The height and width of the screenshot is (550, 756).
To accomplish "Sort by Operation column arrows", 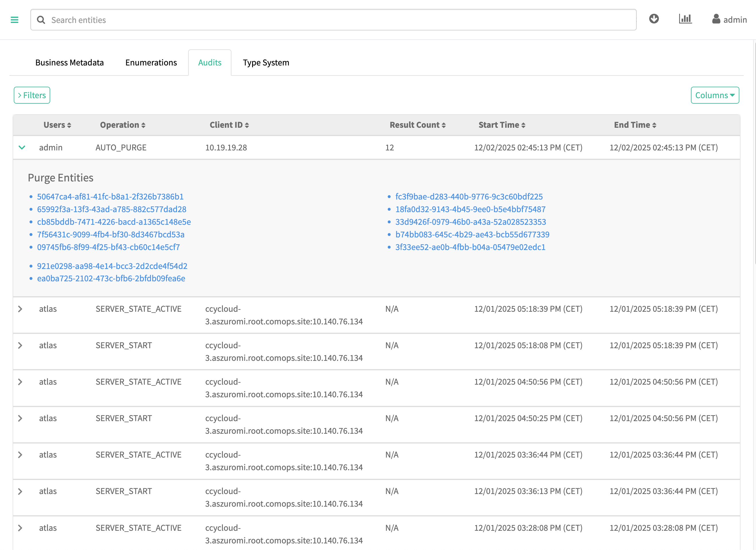I will coord(143,125).
